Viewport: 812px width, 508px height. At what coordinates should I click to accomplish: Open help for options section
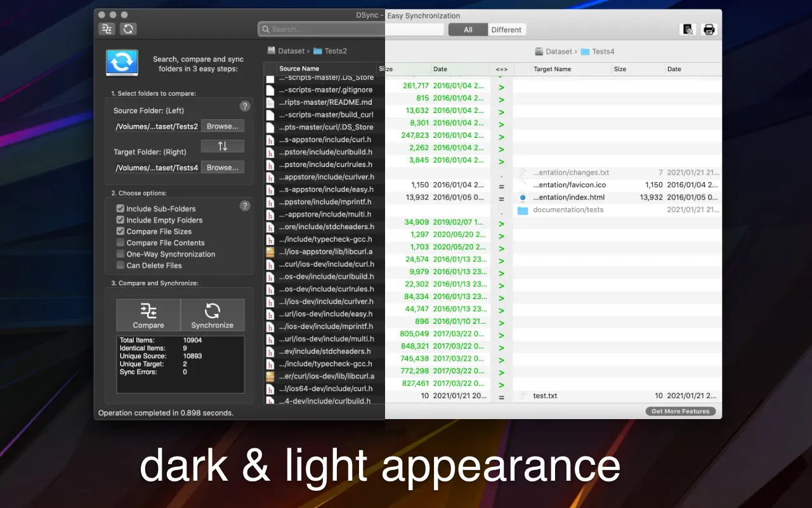tap(245, 206)
